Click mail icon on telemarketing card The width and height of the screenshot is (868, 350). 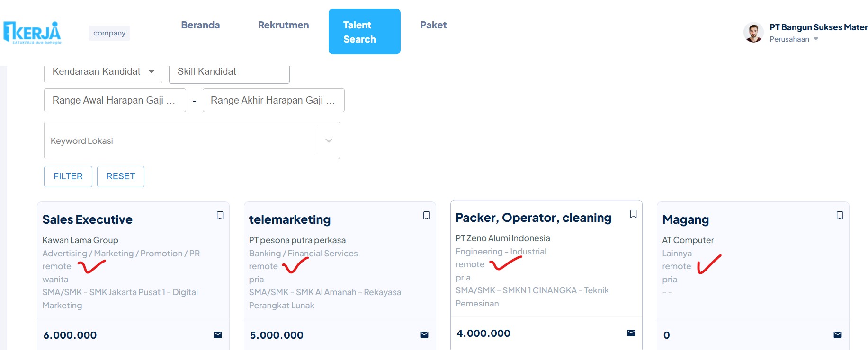tap(424, 335)
